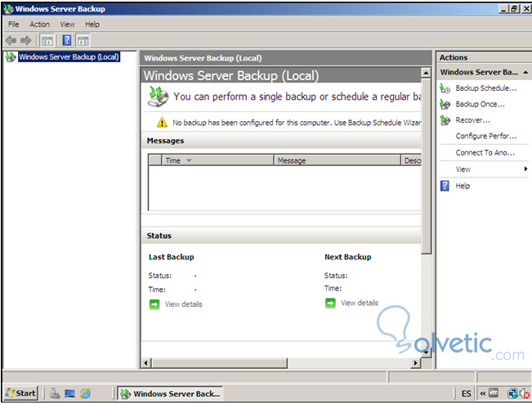View details of Last Backup

click(183, 304)
